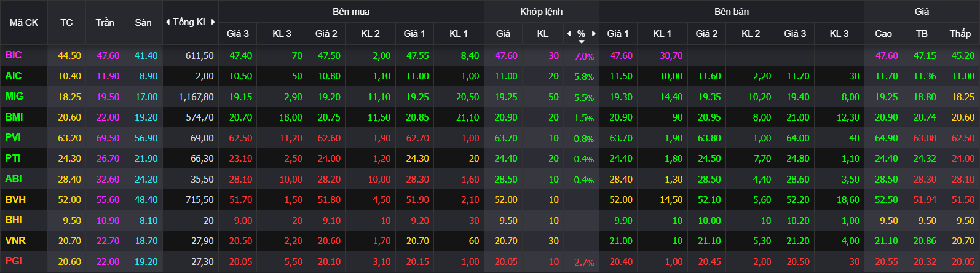The width and height of the screenshot is (980, 273).
Task: Click right arrow next to % column header
Action: coord(593,33)
